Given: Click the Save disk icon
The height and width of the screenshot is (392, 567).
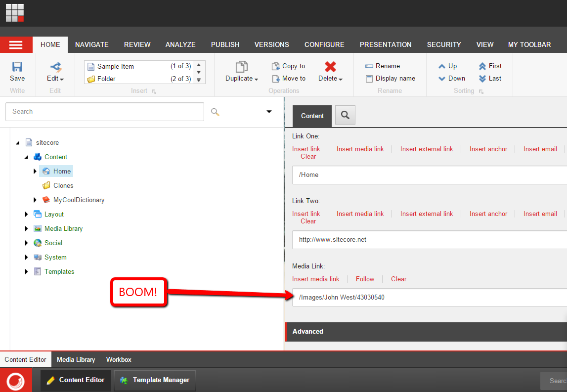Looking at the screenshot, I should tap(17, 67).
